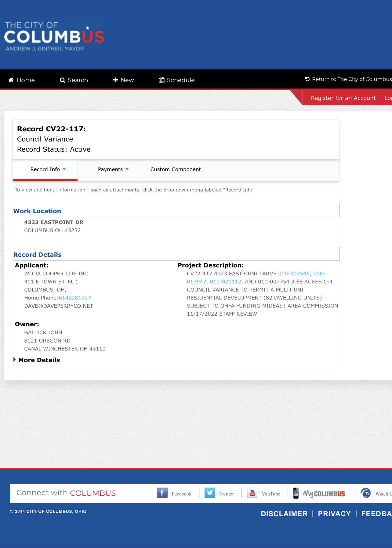This screenshot has height=548, width=392.
Task: Click Register for an Account
Action: tap(343, 98)
